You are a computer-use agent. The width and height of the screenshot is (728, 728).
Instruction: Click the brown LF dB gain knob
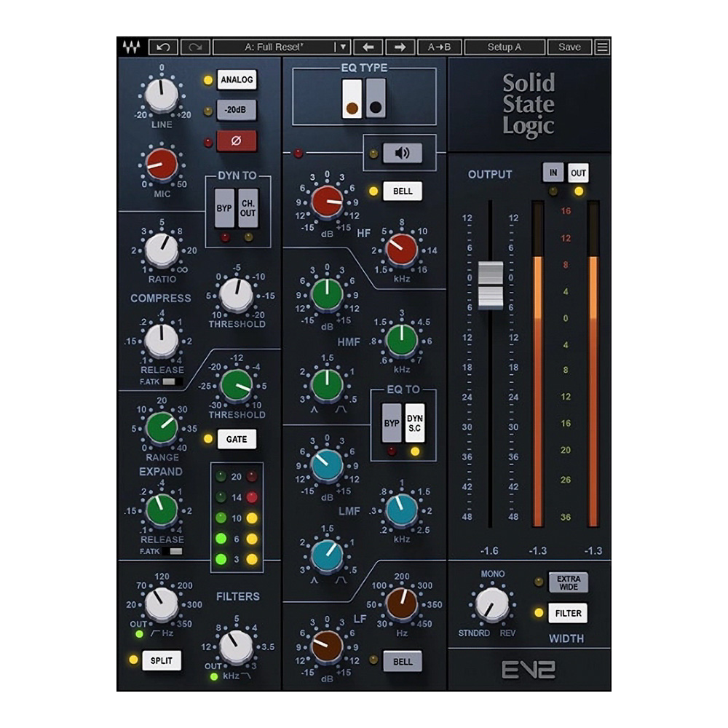coord(327,646)
